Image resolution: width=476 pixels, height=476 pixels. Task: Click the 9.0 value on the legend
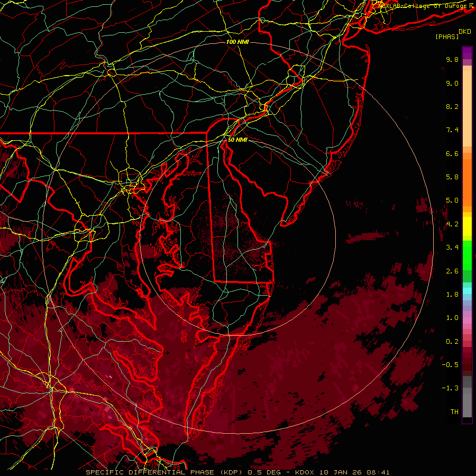452,83
